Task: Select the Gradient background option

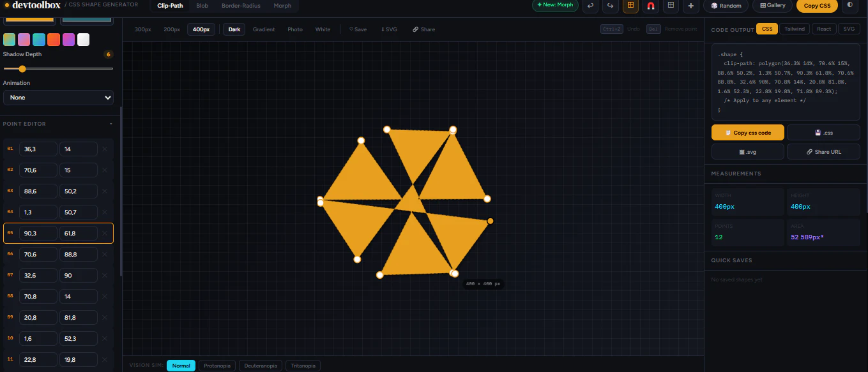Action: pos(264,29)
